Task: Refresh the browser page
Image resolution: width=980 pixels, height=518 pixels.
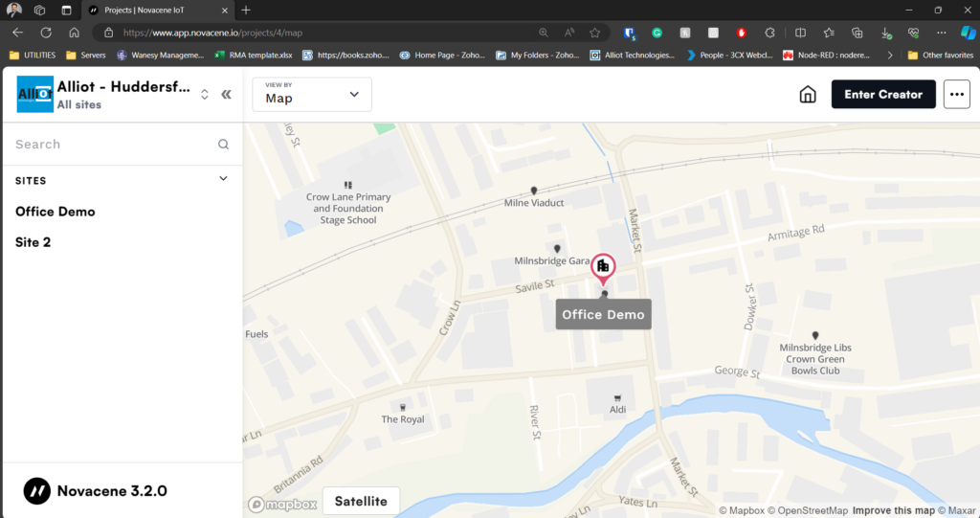Action: (45, 32)
